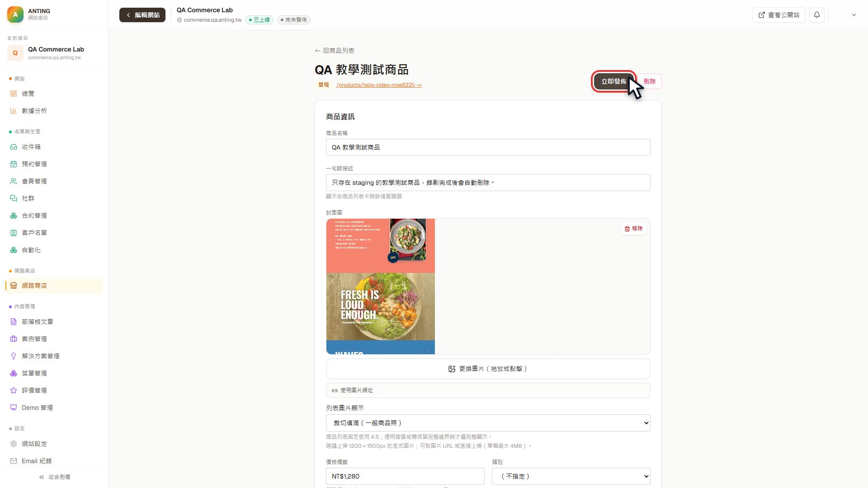The image size is (868, 488).
Task: Open 預約管理 calendar icon
Action: [14, 164]
